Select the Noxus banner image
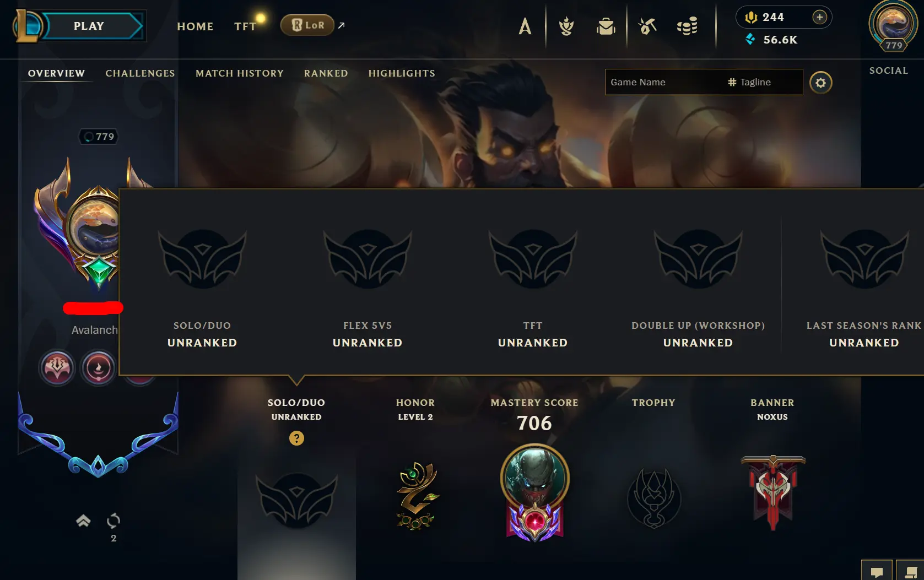Viewport: 924px width, 580px height. click(x=773, y=492)
